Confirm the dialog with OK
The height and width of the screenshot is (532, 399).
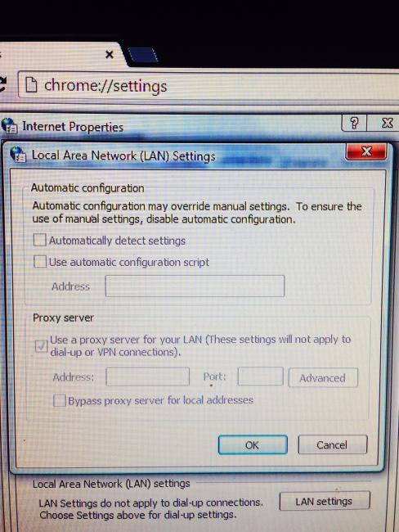pos(253,444)
